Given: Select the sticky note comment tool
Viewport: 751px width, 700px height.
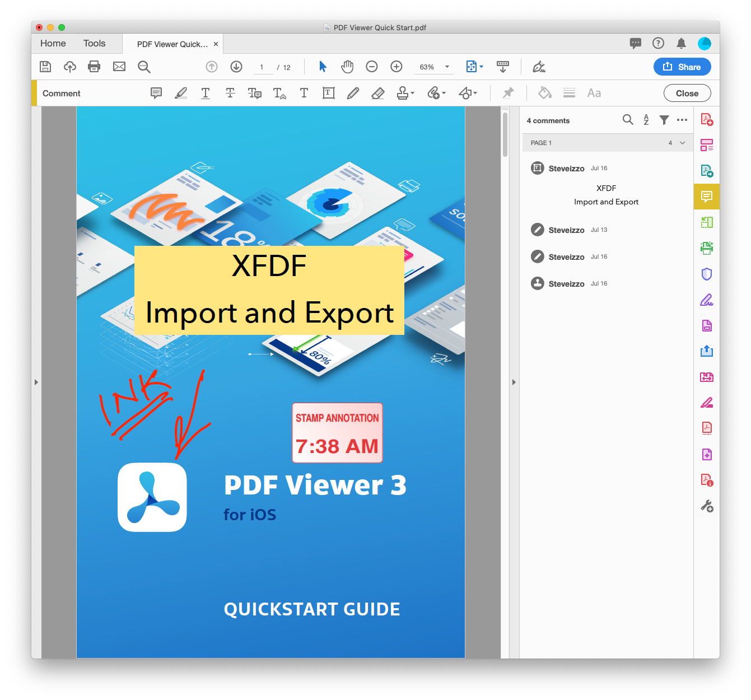Looking at the screenshot, I should pos(156,93).
